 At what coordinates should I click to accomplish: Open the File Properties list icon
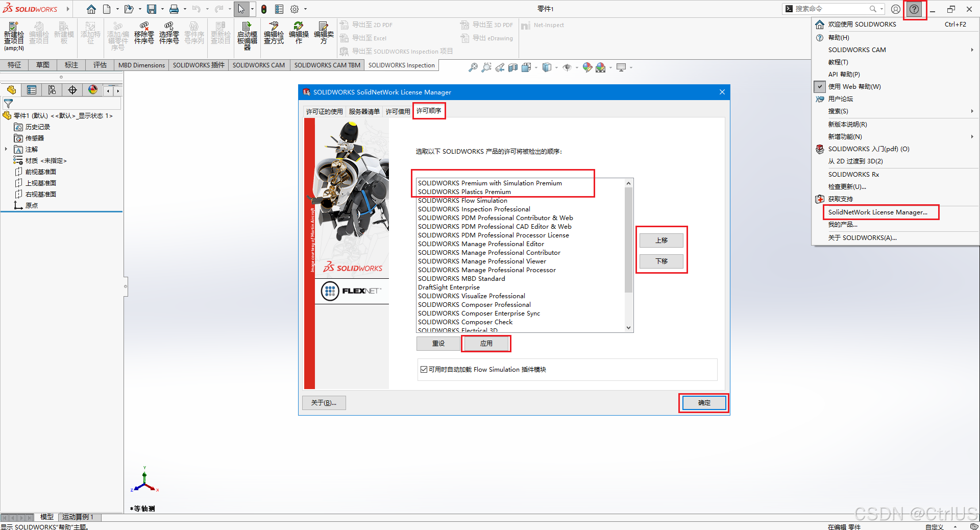tap(279, 9)
